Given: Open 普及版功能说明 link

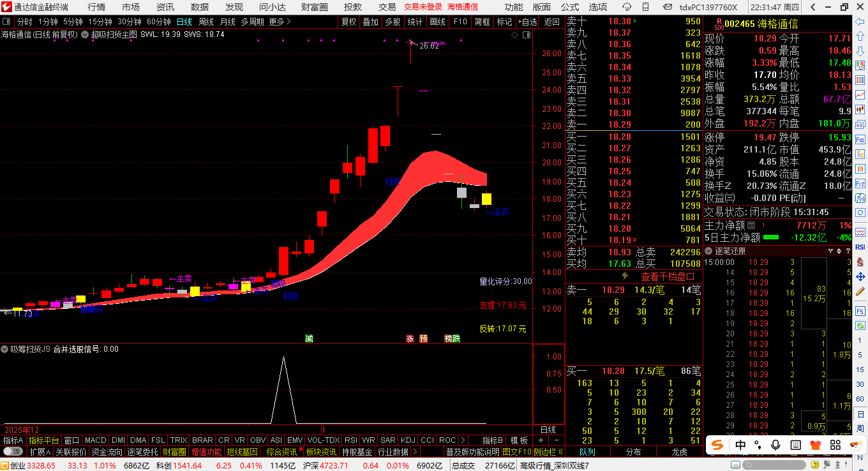Looking at the screenshot, I should coord(473,451).
